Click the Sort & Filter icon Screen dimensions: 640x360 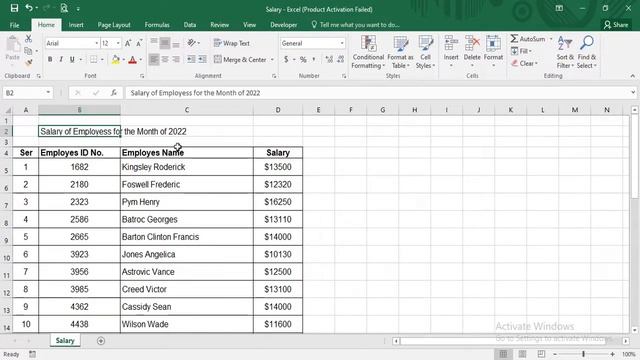point(565,43)
